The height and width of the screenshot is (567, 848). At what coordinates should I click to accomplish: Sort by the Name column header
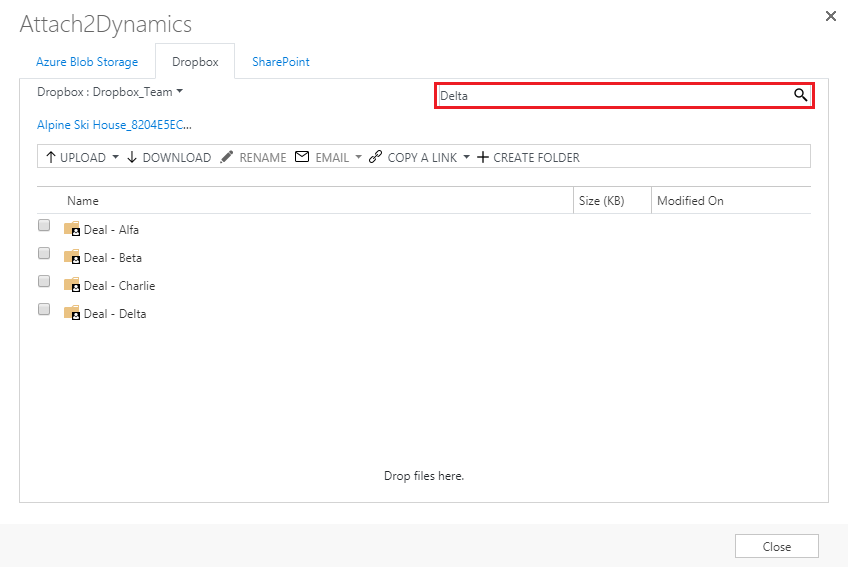click(x=83, y=201)
